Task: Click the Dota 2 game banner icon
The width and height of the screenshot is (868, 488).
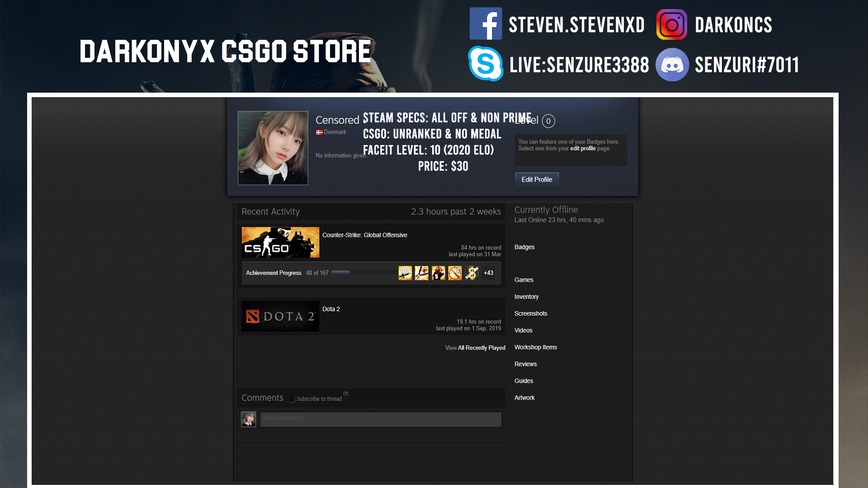Action: [280, 316]
